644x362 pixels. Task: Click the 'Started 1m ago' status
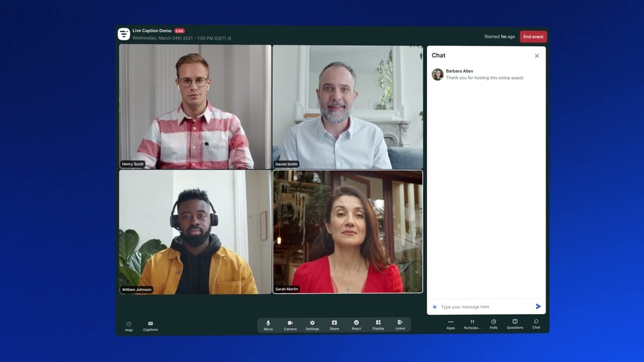coord(500,37)
